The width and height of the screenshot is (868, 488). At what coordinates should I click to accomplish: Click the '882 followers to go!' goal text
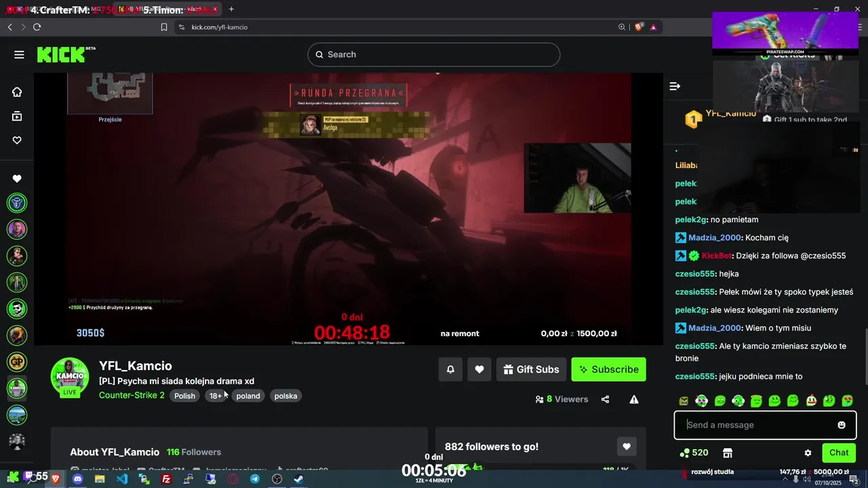point(492,447)
